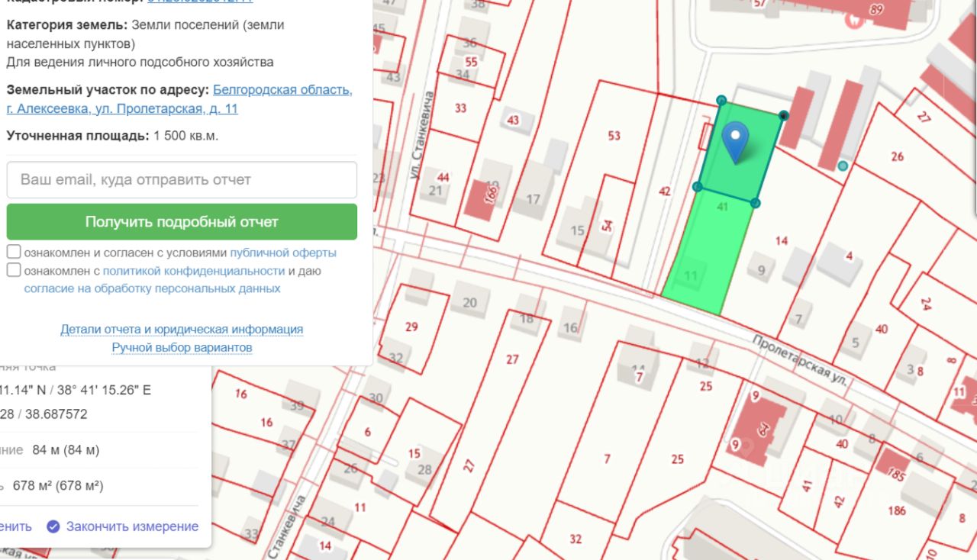This screenshot has width=977, height=560.
Task: Click the light teal measurement point near parcel 26
Action: pyautogui.click(x=843, y=166)
